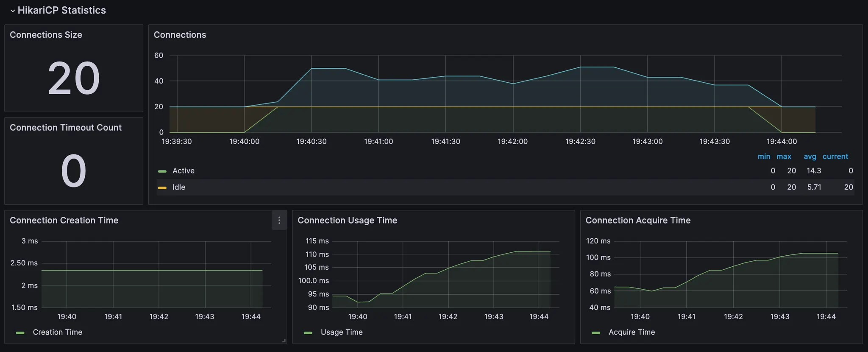Click the yellow Idle series color swatch

tap(162, 187)
